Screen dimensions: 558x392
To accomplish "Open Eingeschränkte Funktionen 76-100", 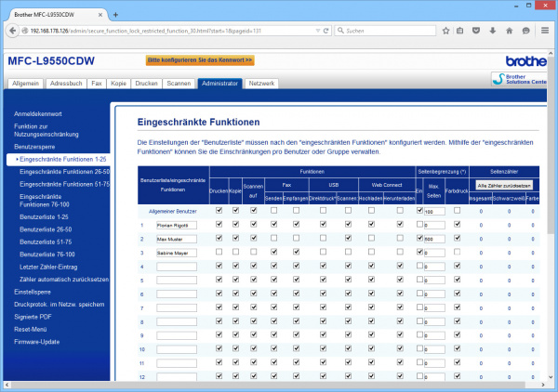I will [45, 201].
